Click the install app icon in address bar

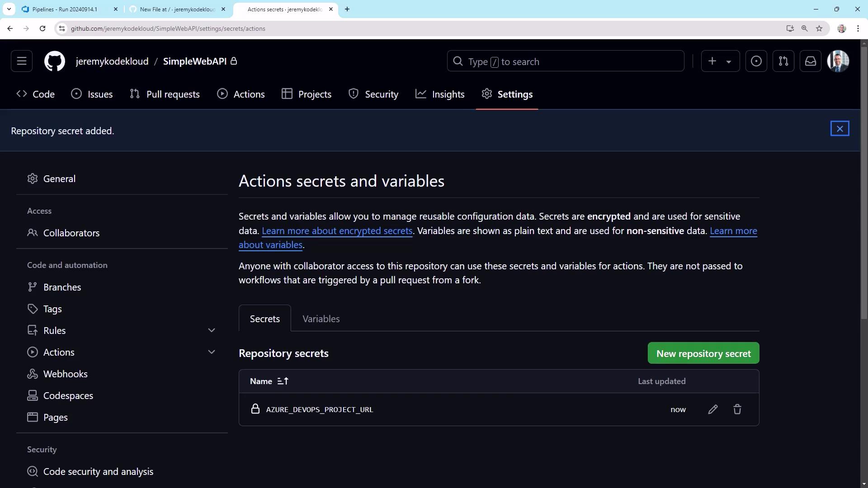[790, 28]
